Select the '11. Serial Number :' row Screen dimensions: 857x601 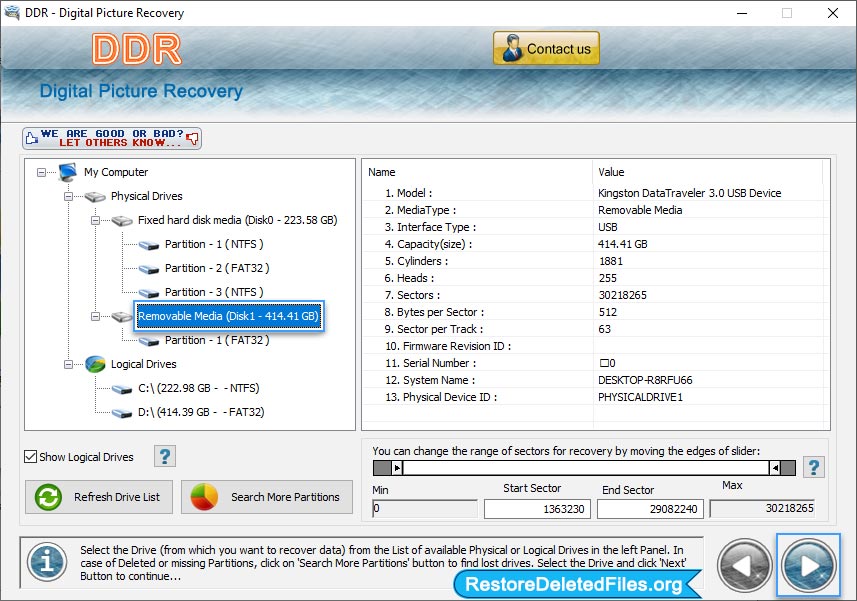[x=593, y=363]
